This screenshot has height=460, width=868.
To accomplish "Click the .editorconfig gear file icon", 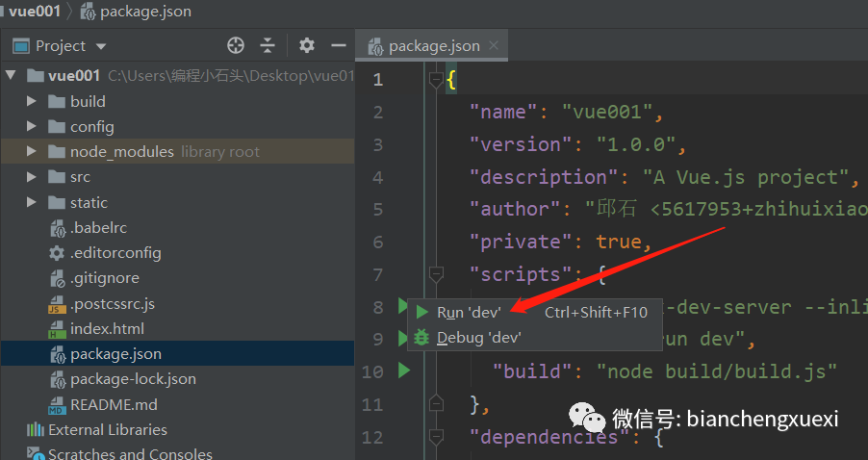I will click(57, 253).
